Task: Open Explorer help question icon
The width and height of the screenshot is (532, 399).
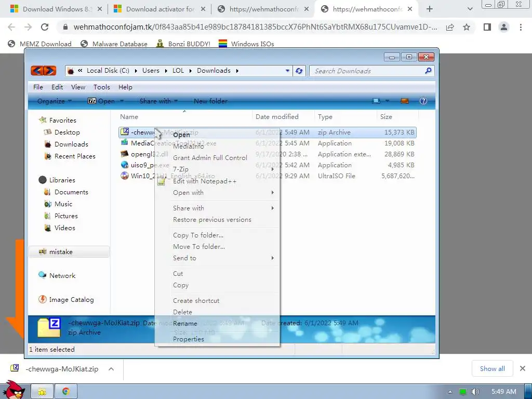Action: (x=423, y=101)
